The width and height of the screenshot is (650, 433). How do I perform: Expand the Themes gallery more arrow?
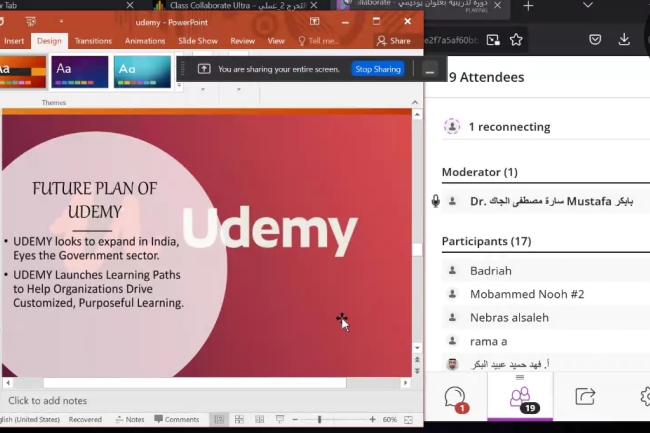(x=179, y=85)
